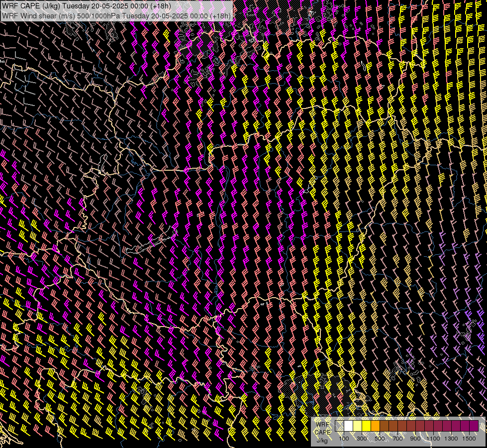Click the WRF CAPE title line

[87, 6]
